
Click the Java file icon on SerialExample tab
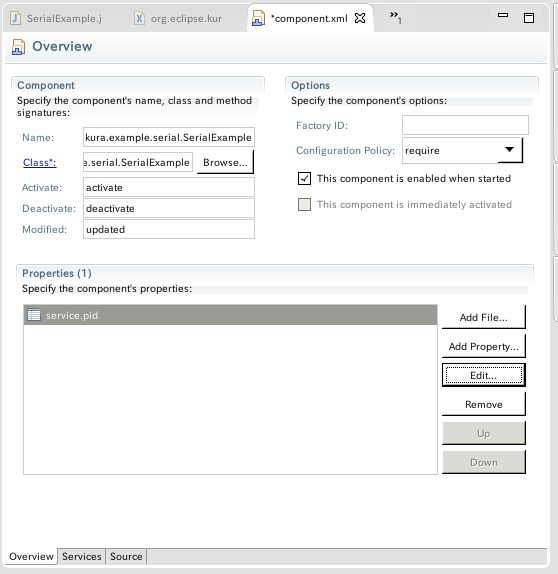(x=15, y=18)
